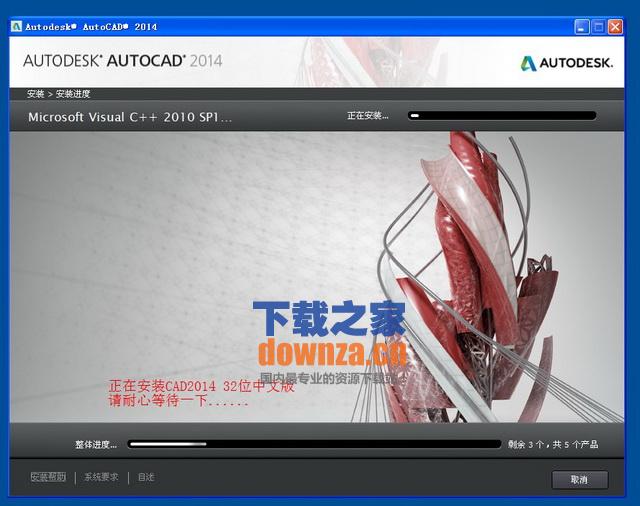Click the 取消 (Cancel) button
Screen dimensions: 640x506
coord(580,479)
